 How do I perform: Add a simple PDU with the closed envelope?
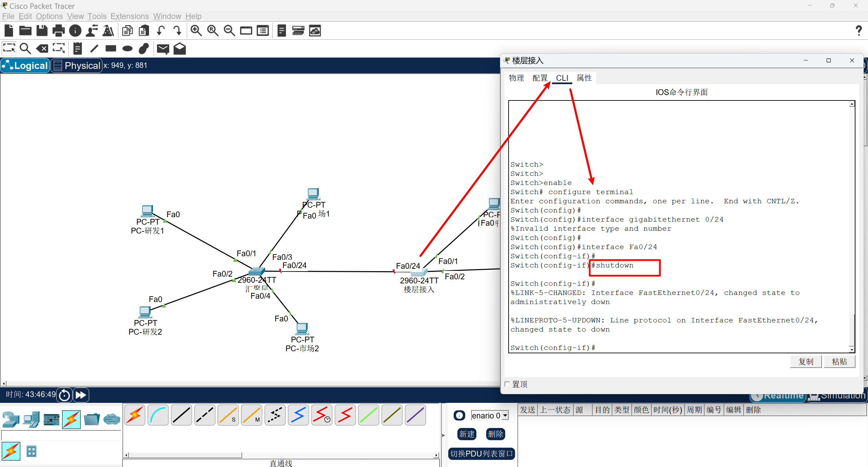tap(163, 49)
